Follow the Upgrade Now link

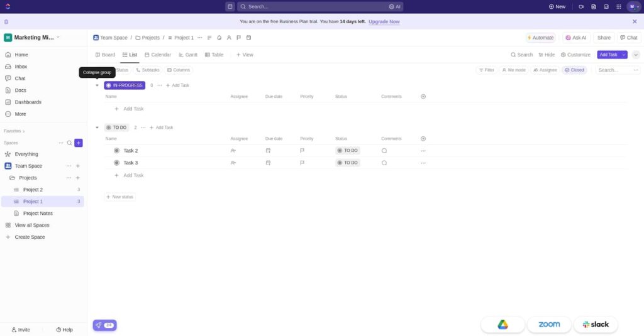pos(384,22)
